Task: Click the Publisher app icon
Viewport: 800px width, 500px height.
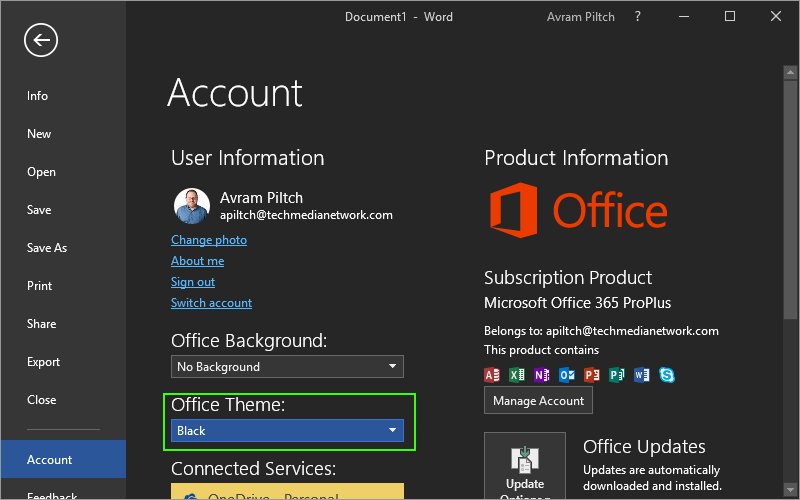Action: pos(617,375)
